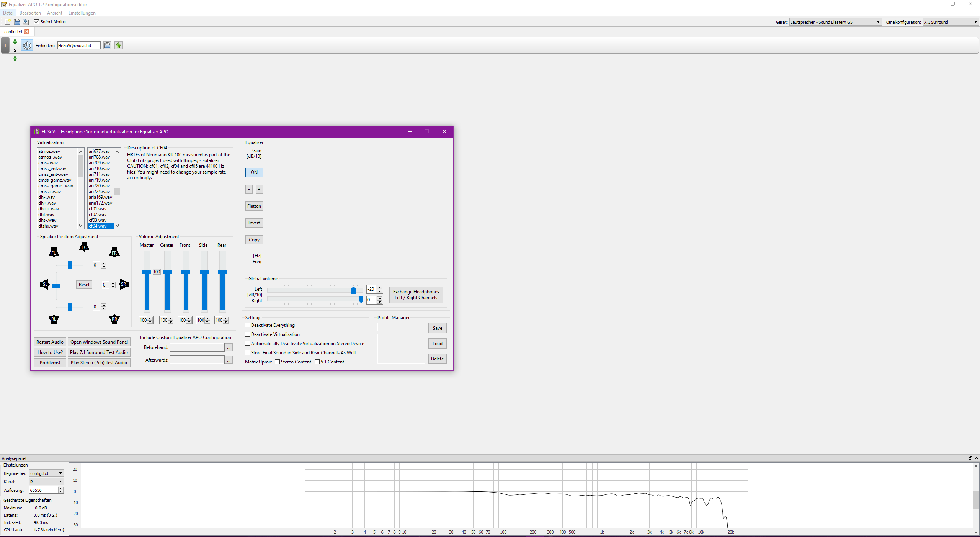
Task: Toggle the power button for the Einbinden filter
Action: coord(27,45)
